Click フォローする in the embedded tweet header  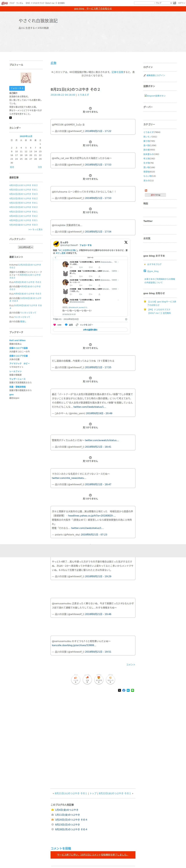(85, 245)
